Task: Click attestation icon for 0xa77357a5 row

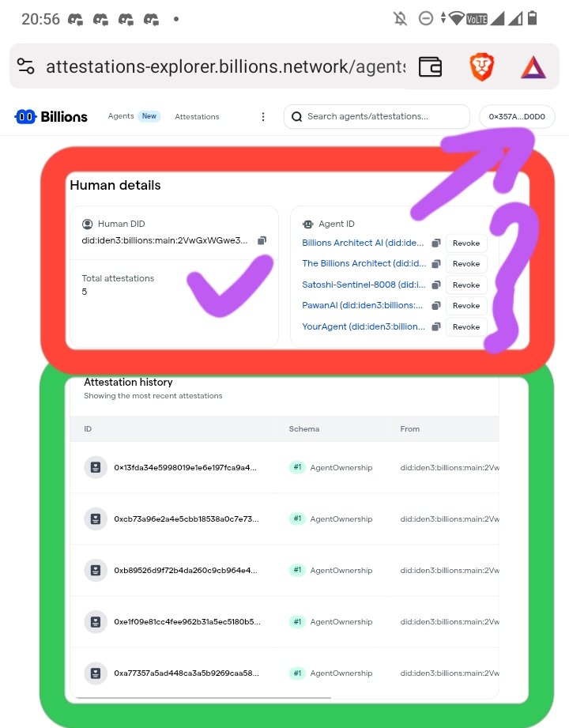Action: [x=96, y=673]
